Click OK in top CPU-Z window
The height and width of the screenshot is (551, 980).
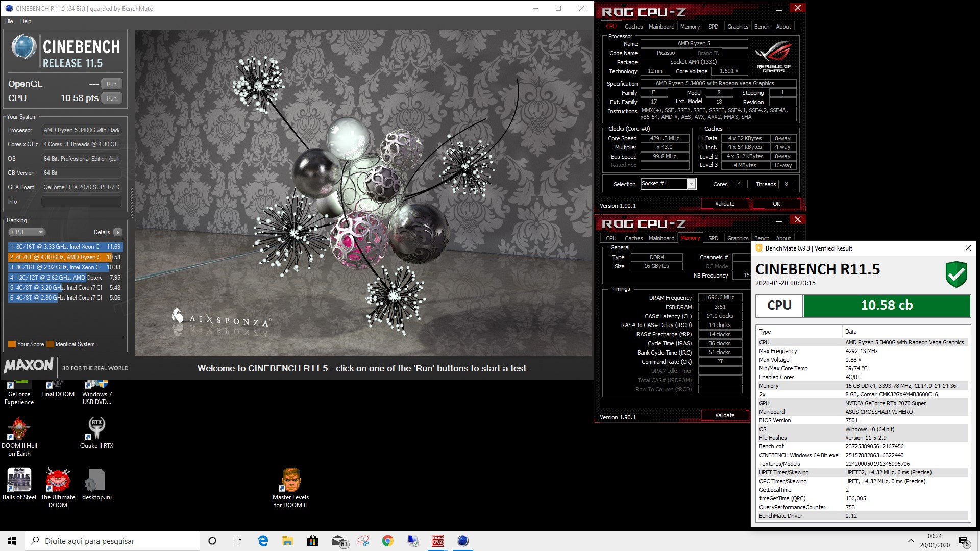pos(776,204)
